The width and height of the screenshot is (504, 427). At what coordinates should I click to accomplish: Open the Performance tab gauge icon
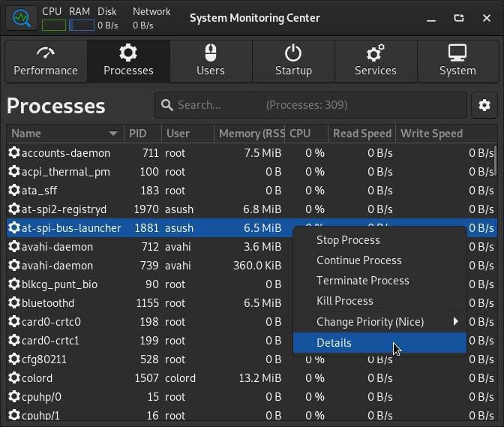(x=46, y=53)
